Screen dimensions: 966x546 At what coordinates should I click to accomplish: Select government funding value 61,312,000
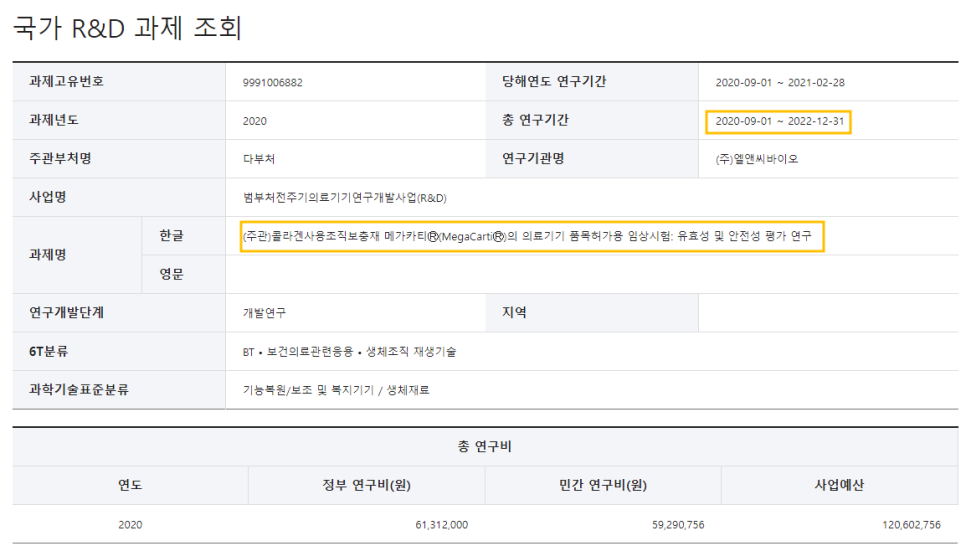point(441,524)
